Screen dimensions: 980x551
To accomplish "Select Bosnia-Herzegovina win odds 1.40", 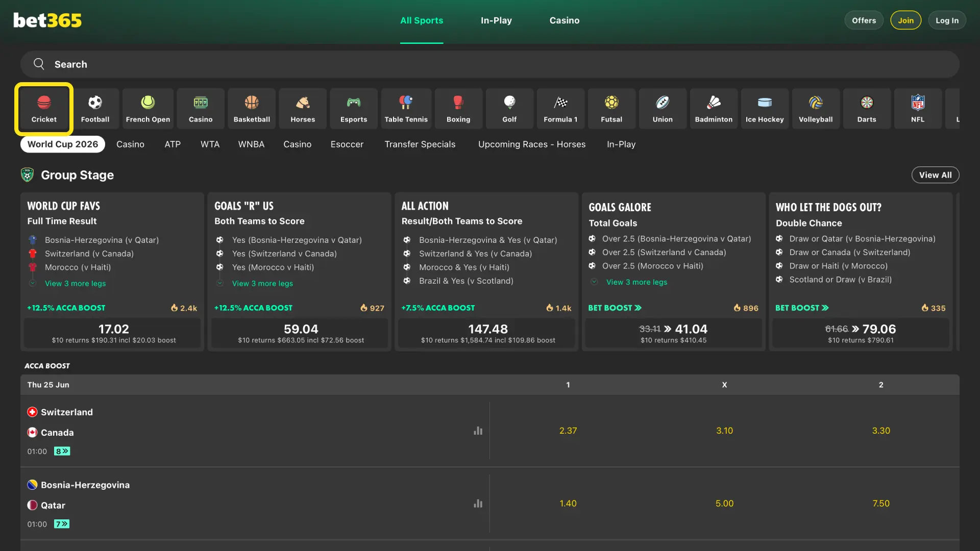I will click(568, 504).
